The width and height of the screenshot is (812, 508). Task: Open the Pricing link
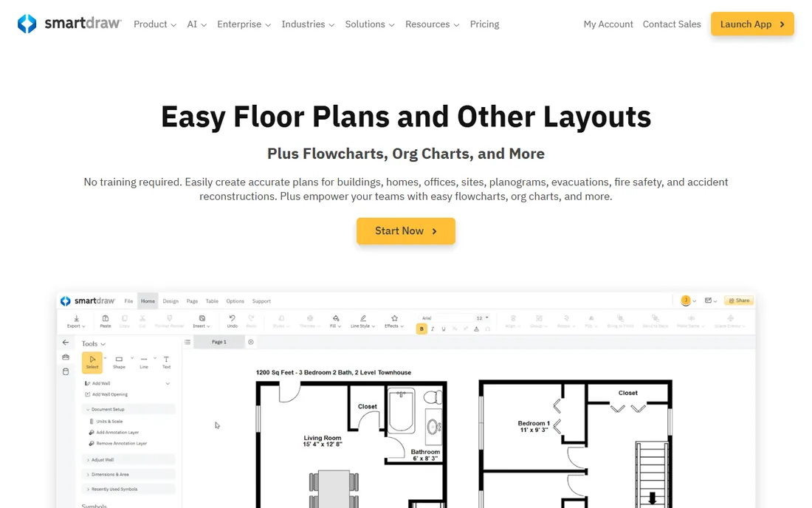pyautogui.click(x=485, y=24)
